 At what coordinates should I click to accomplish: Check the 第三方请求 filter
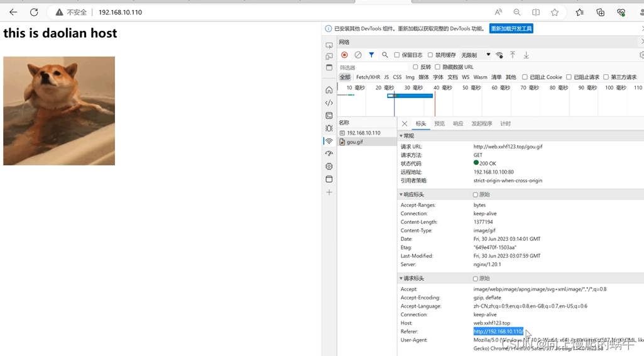(x=606, y=77)
